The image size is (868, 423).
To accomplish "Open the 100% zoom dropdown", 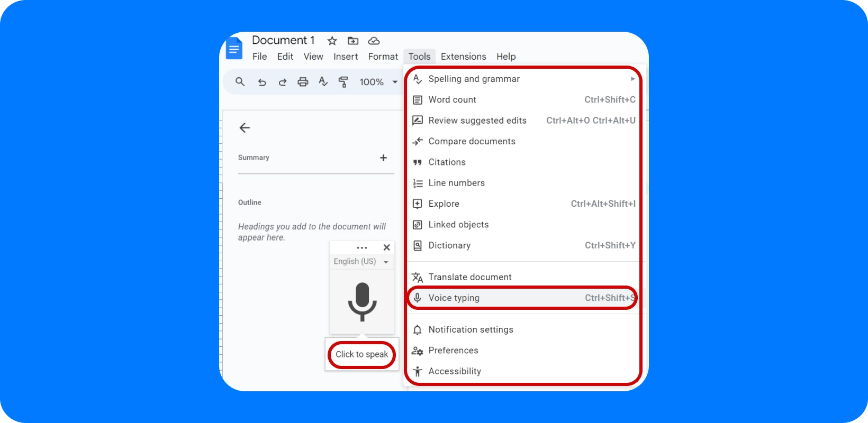I will (x=378, y=82).
